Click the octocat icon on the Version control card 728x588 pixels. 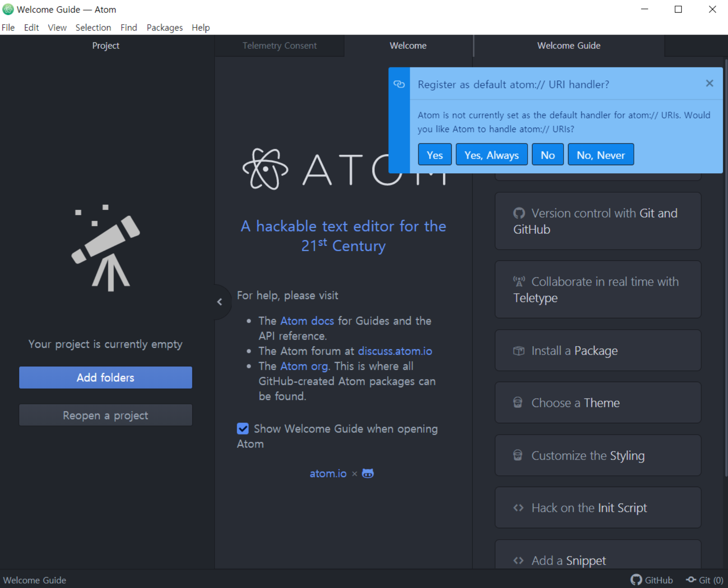click(519, 213)
